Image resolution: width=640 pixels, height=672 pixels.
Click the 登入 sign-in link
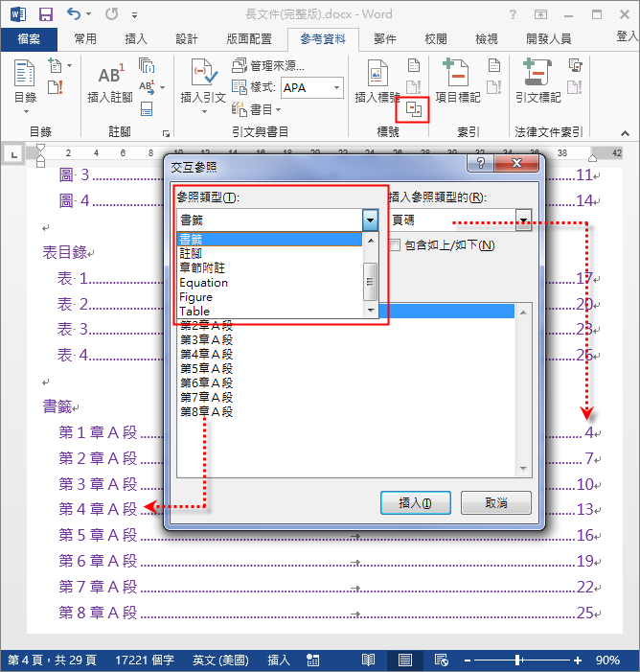point(628,36)
